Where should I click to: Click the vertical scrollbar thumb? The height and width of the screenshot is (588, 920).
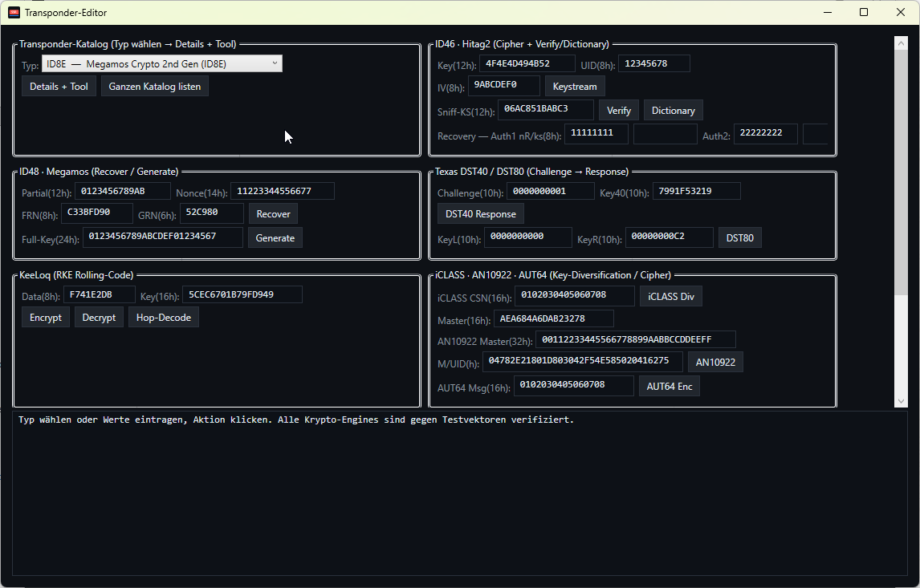point(901,172)
